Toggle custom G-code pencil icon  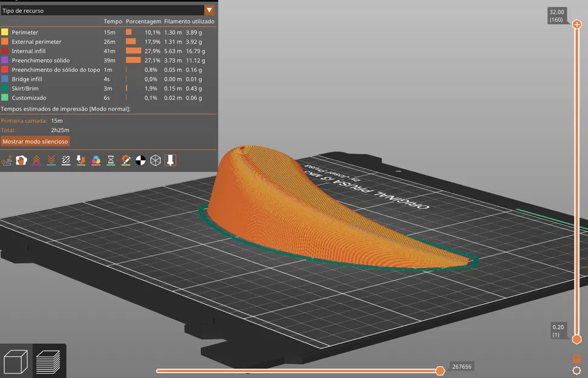[x=125, y=161]
